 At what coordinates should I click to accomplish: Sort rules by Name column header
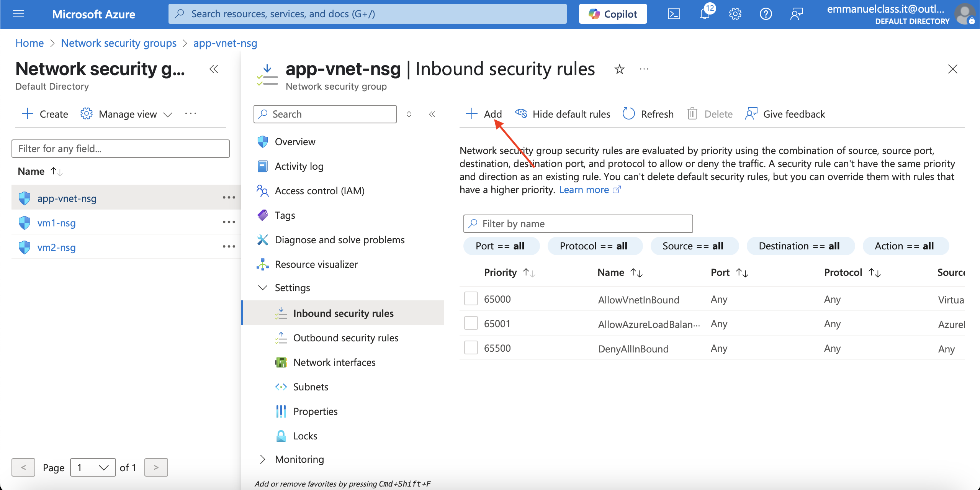(620, 272)
